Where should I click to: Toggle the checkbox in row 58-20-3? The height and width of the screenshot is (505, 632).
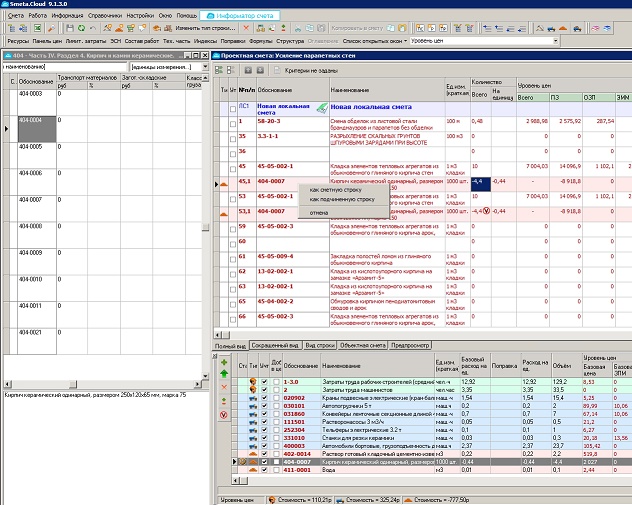click(x=233, y=122)
